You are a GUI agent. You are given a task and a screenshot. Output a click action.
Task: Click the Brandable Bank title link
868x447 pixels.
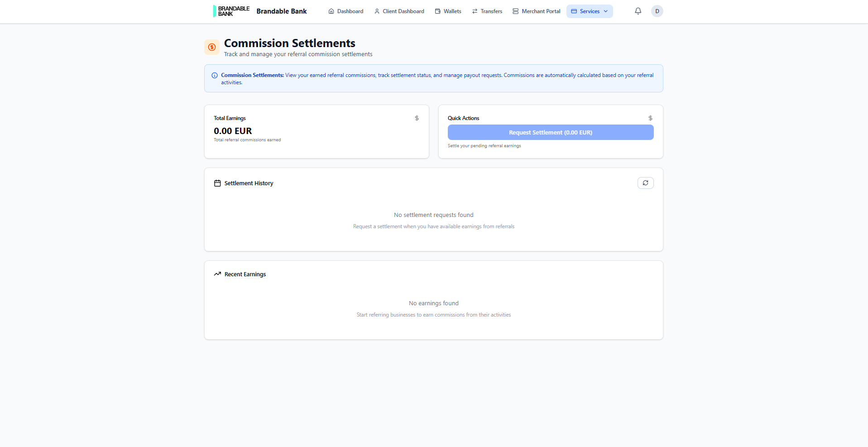click(281, 11)
